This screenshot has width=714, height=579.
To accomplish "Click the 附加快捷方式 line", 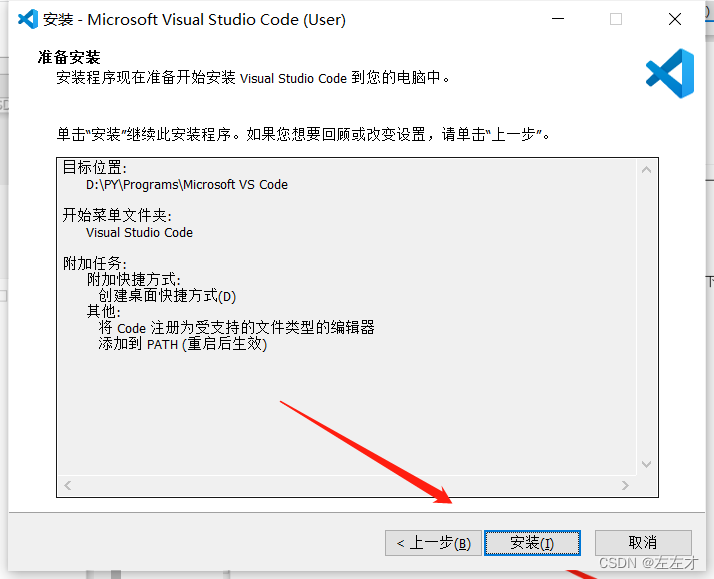I will [133, 279].
